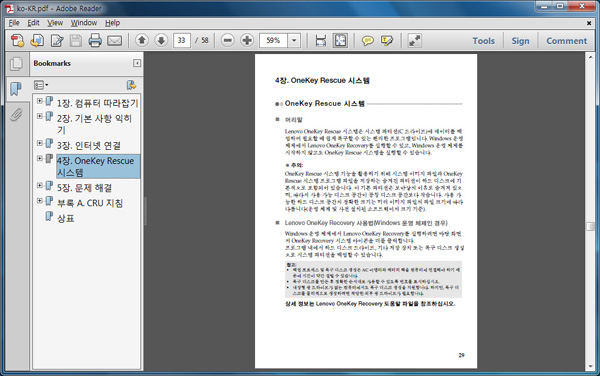Image resolution: width=600 pixels, height=376 pixels.
Task: Collapse the Bookmarks panel arrow button
Action: click(x=137, y=63)
